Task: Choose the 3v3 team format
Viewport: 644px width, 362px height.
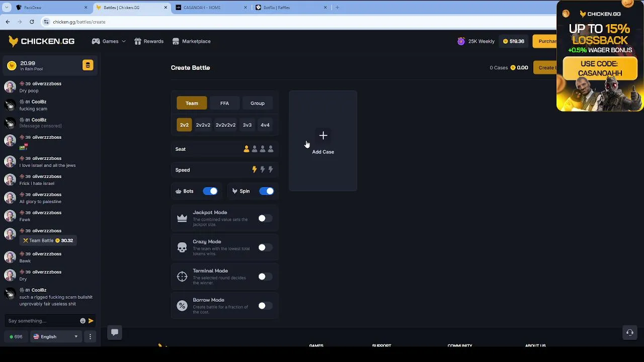Action: pos(247,125)
